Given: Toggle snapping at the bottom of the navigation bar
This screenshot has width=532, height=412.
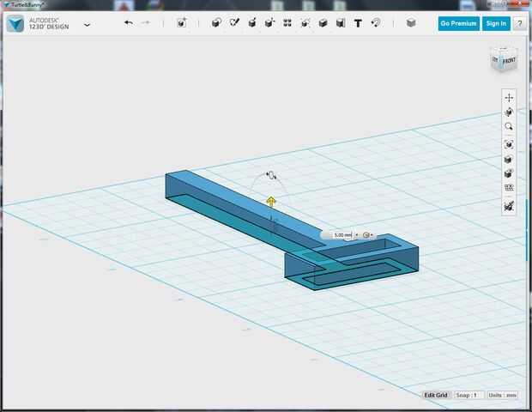Looking at the screenshot, I should [x=509, y=206].
